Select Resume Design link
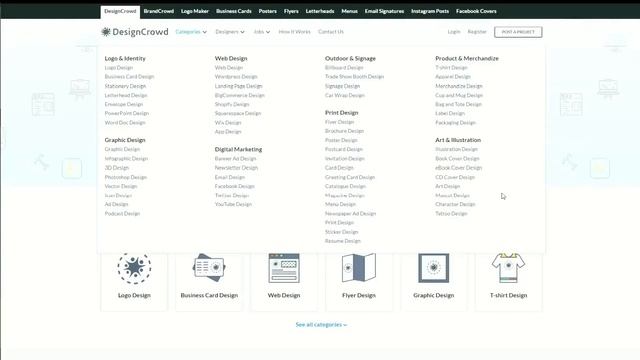640x360 pixels. (343, 241)
